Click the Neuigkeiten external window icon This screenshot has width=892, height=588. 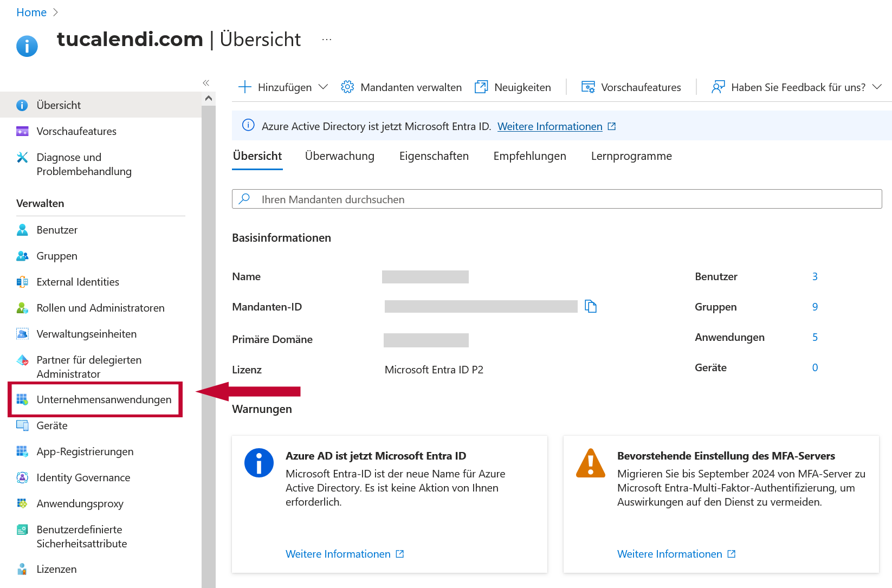(x=481, y=87)
